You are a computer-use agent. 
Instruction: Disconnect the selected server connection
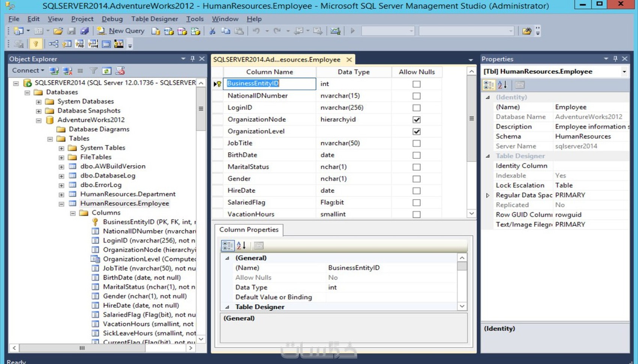tap(68, 71)
